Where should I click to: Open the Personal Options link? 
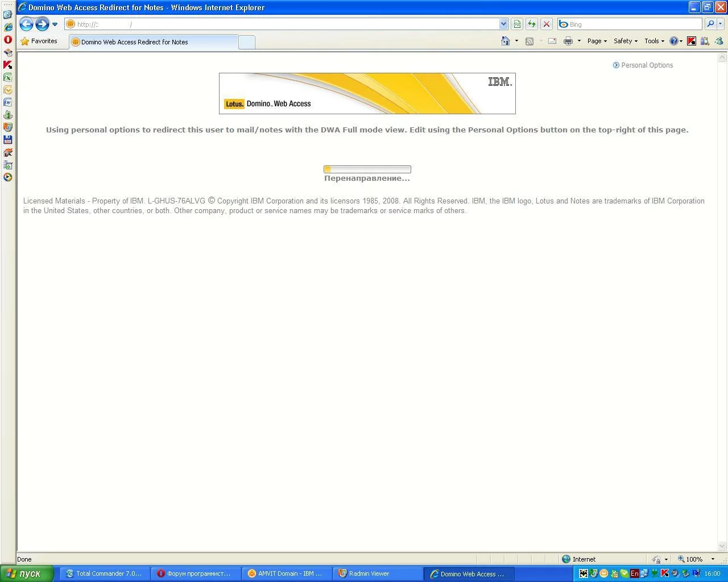[x=647, y=65]
